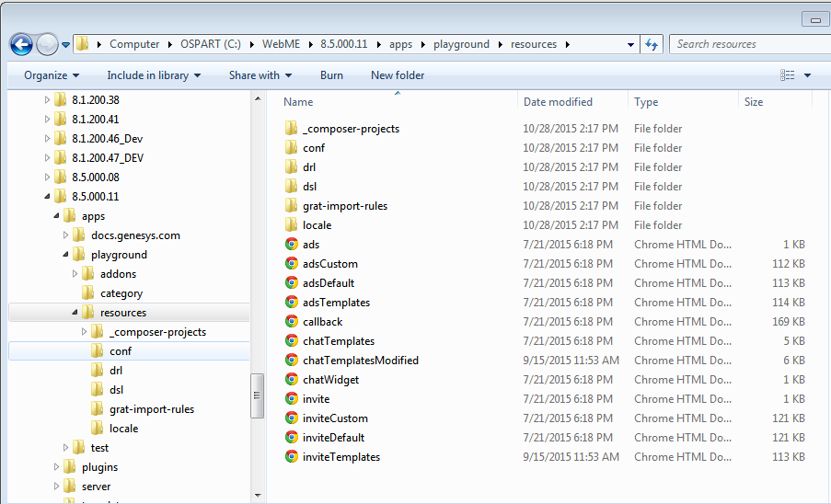Select the conf folder icon in file list
Image resolution: width=831 pixels, height=504 pixels.
[x=291, y=148]
